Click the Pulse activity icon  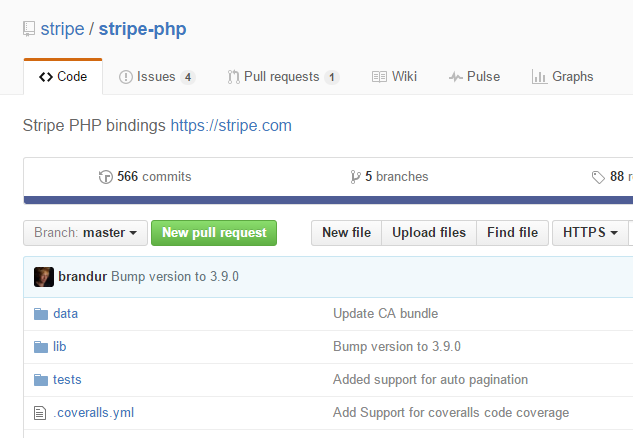point(456,77)
